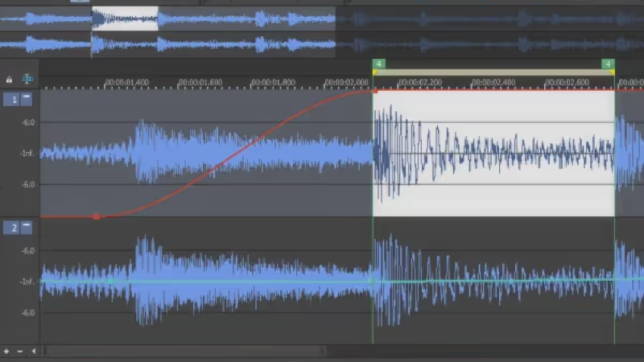Click the blue tool icon next to the lock
Screen dimensions: 644x362
click(x=27, y=79)
